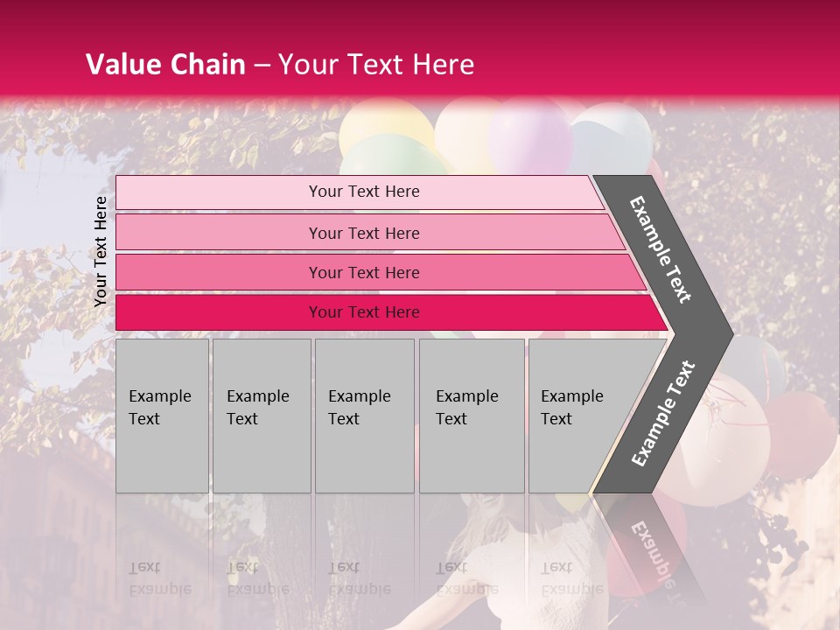The height and width of the screenshot is (630, 840).
Task: Click the "Value Chain" slide title
Action: tap(165, 65)
